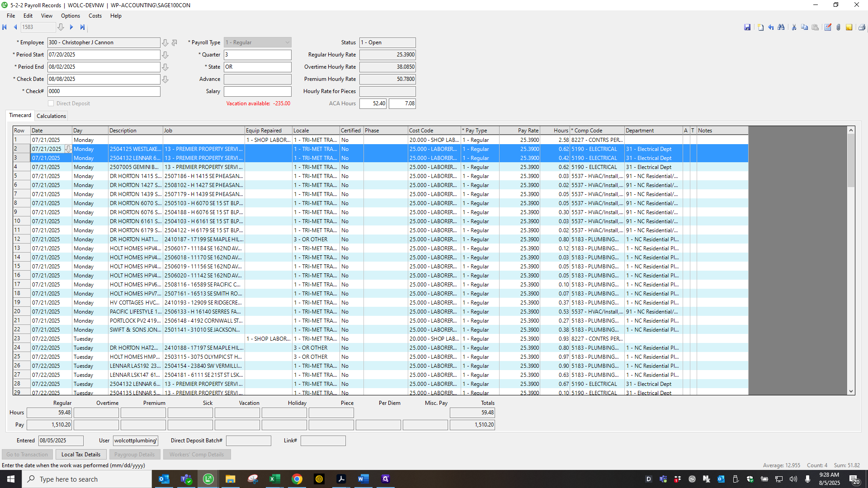The image size is (868, 488).
Task: Click the Department column header
Action: tap(653, 131)
